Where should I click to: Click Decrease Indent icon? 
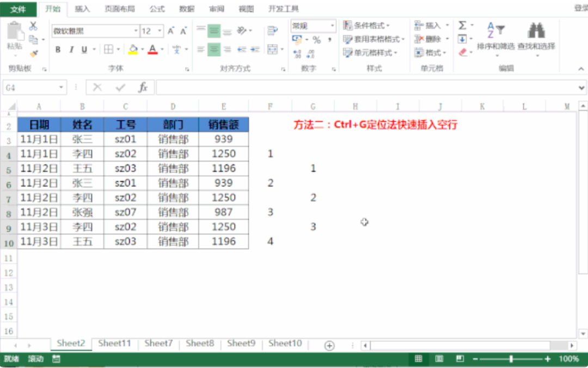point(242,49)
